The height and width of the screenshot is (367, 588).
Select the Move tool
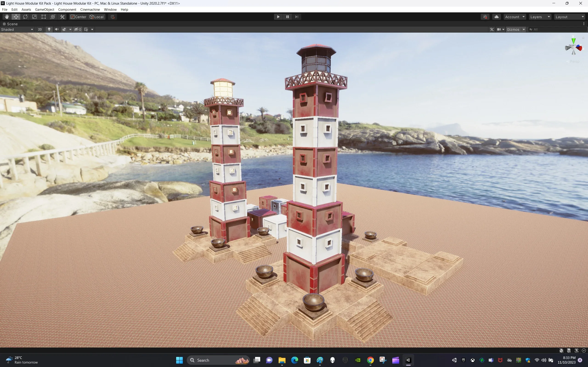point(16,17)
